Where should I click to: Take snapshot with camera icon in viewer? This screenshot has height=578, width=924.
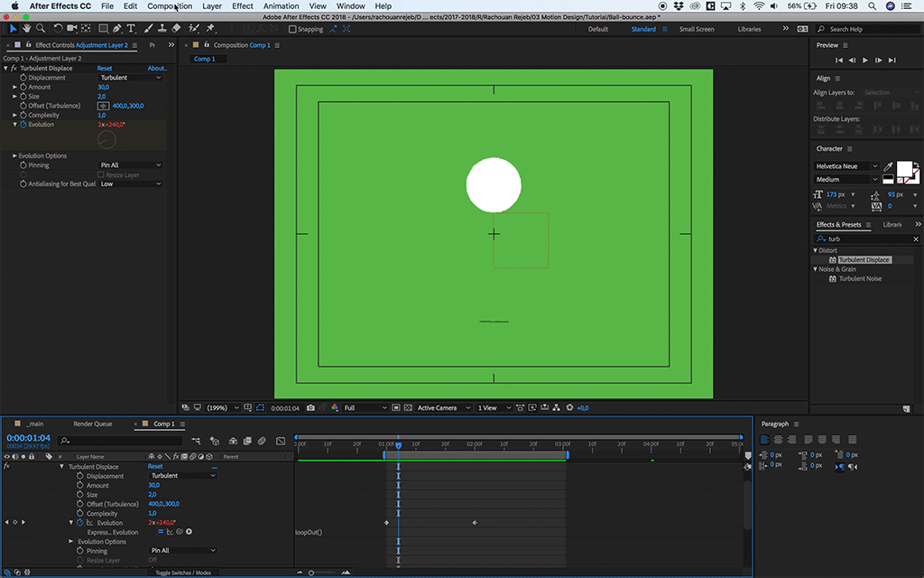[310, 408]
